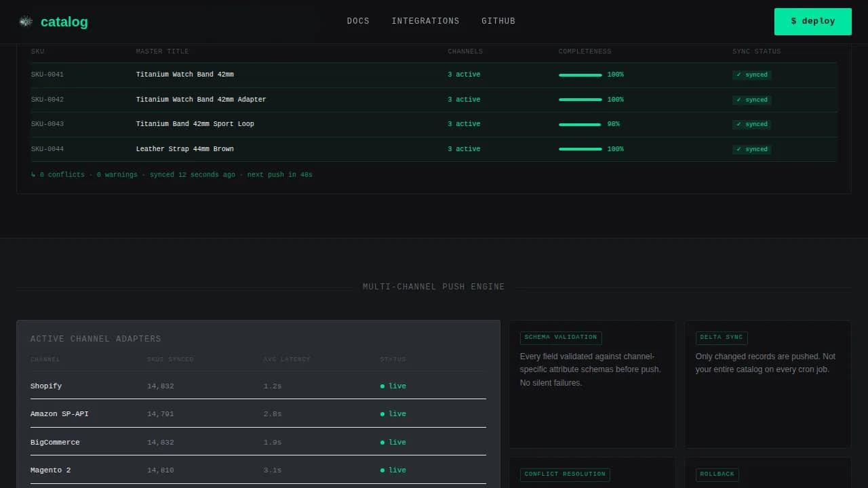Screen dimensions: 868x488
Task: Click completeness bar for SKU-0044
Action: click(x=580, y=149)
